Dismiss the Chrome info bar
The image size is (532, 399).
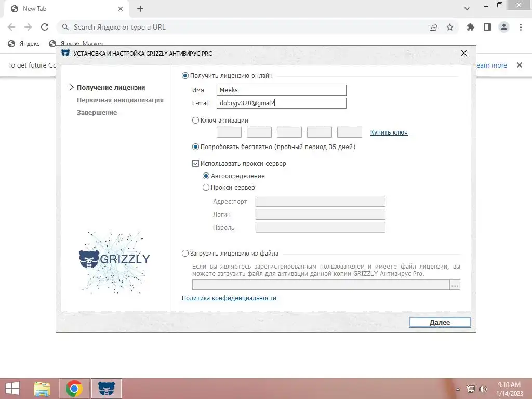click(520, 65)
